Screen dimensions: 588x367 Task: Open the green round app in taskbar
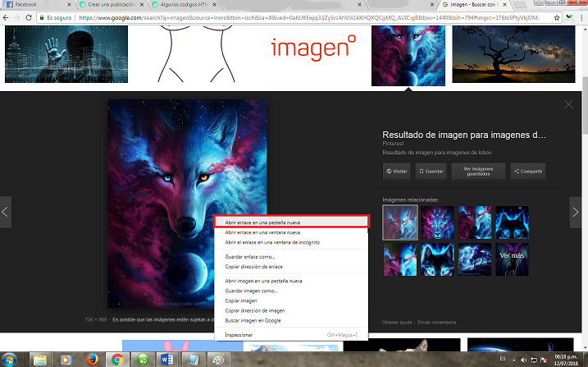(143, 360)
